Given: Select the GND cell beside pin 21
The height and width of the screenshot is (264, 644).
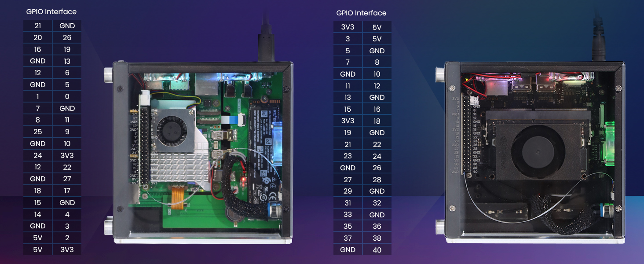Looking at the screenshot, I should pos(67,26).
